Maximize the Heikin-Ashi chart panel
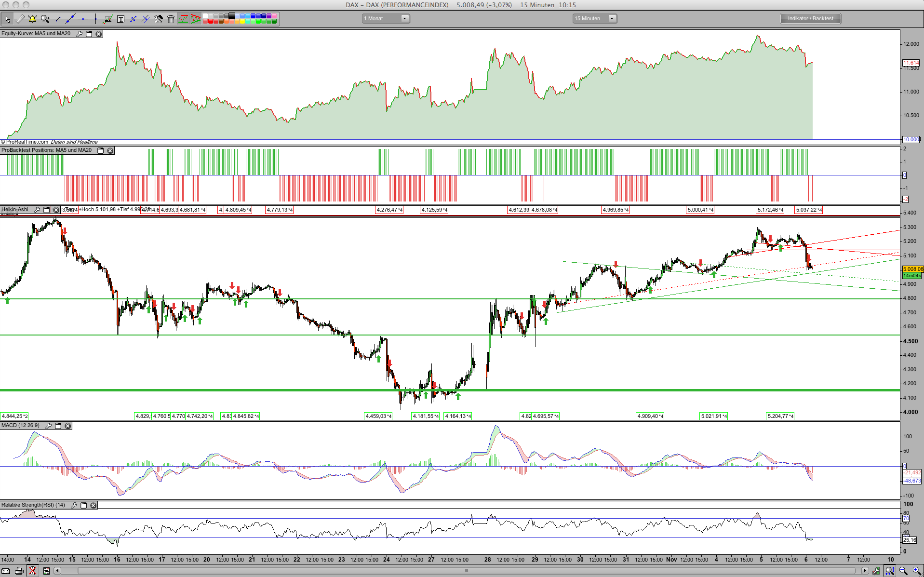 point(47,210)
